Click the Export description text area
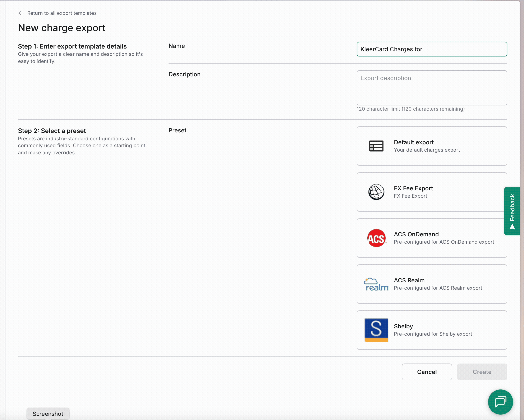Viewport: 524px width, 420px height. click(x=431, y=88)
